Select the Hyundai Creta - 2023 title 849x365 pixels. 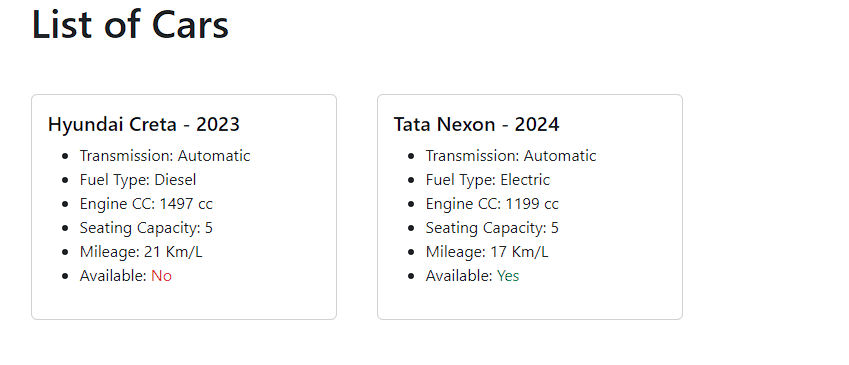(143, 124)
